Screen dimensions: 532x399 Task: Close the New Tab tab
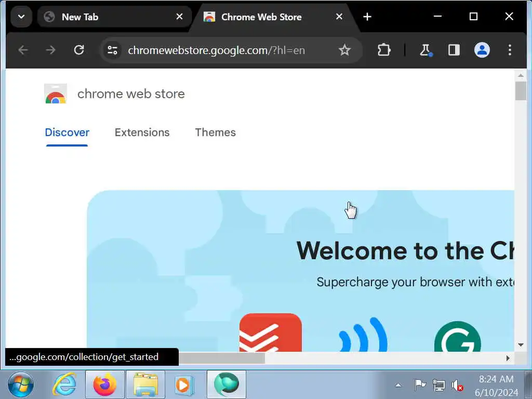click(x=179, y=17)
